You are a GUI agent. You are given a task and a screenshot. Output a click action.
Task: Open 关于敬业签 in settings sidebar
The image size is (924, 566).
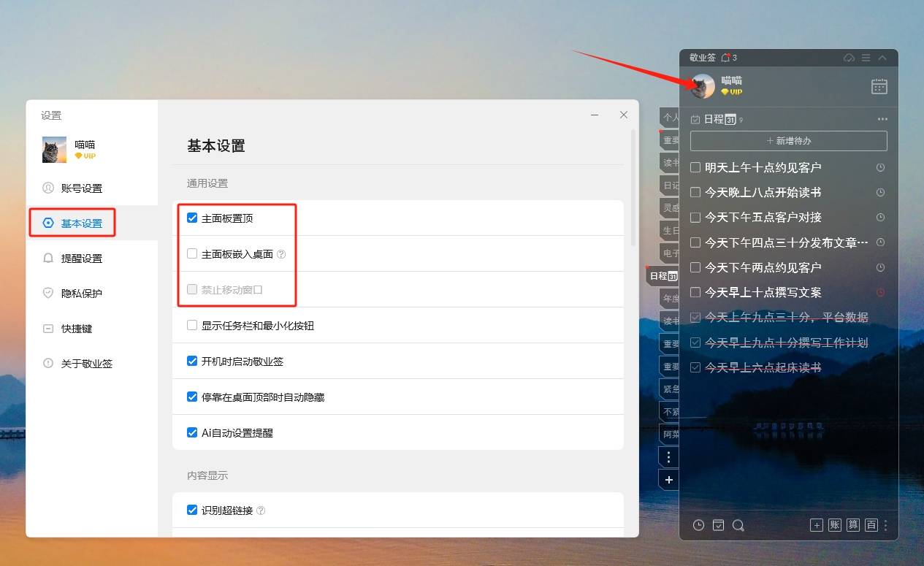coord(92,364)
